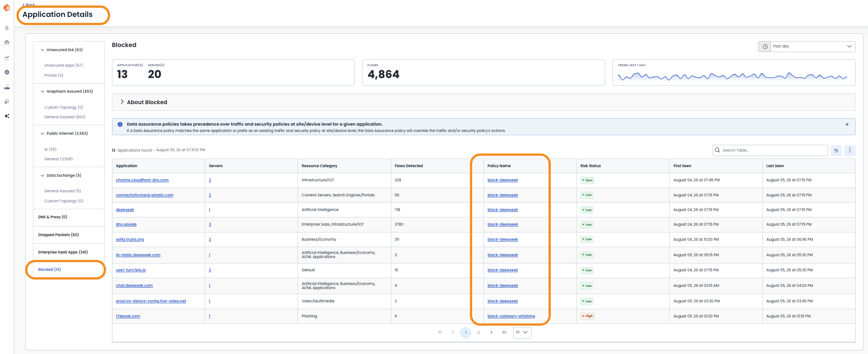Click servers count 3 for dns.google
Screen dimensions: 868x354
(x=210, y=224)
